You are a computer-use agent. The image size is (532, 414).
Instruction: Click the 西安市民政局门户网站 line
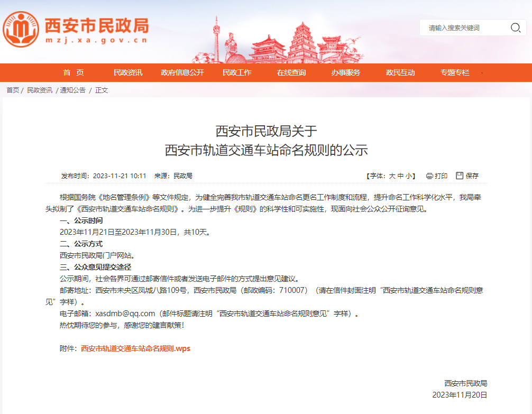[97, 255]
